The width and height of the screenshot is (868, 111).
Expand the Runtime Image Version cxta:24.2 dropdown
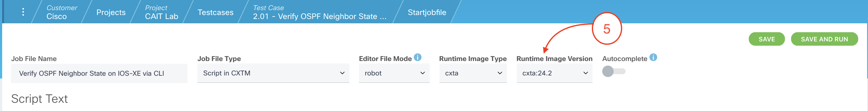point(554,73)
